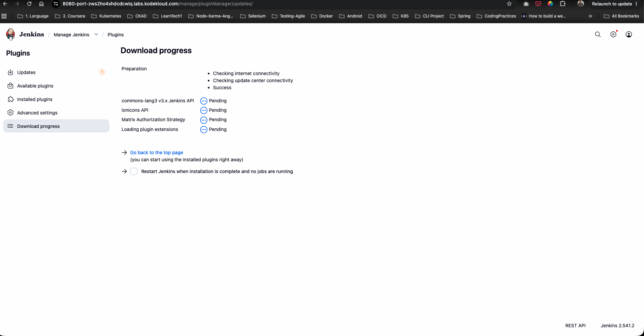Viewport: 644px width, 336px height.
Task: Bookmark this page with the star icon
Action: (x=509, y=4)
